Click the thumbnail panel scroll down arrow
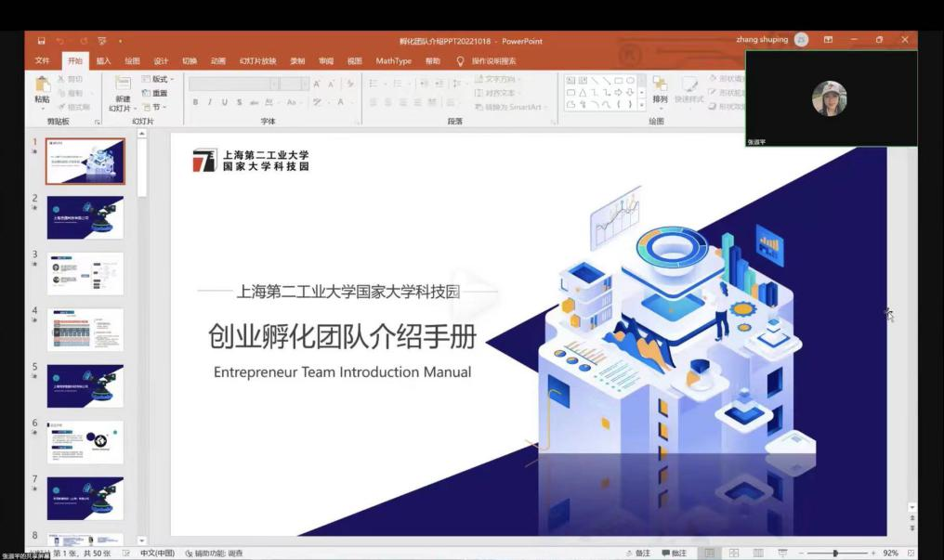The image size is (944, 560). 142,540
